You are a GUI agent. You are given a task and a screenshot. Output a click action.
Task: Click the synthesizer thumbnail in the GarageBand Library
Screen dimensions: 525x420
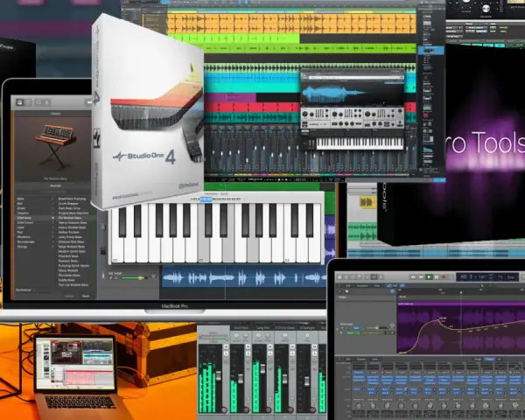(56, 146)
